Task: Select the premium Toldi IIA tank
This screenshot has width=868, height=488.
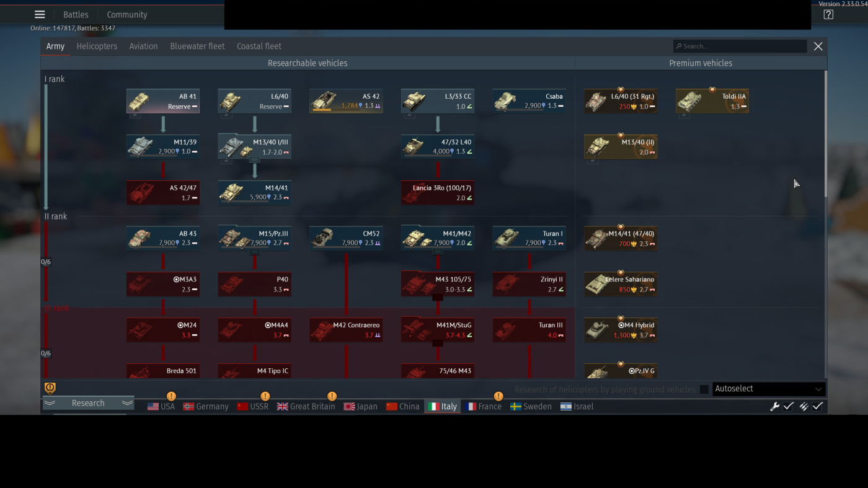Action: point(712,101)
